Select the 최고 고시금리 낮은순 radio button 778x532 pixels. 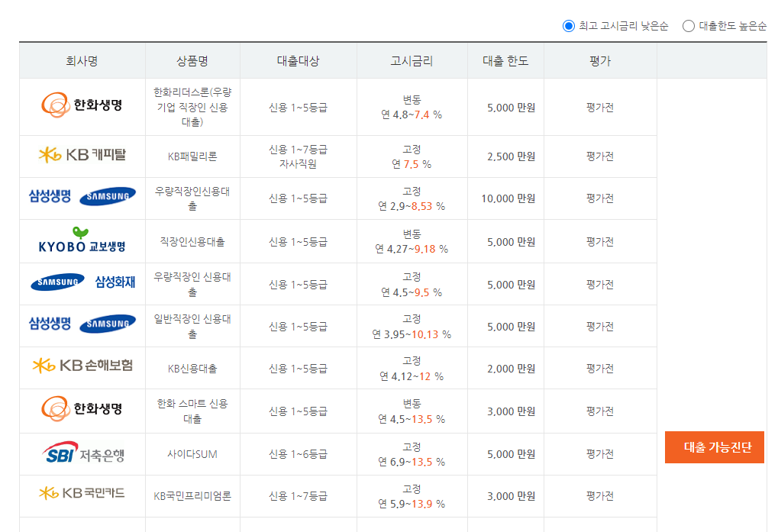[567, 25]
